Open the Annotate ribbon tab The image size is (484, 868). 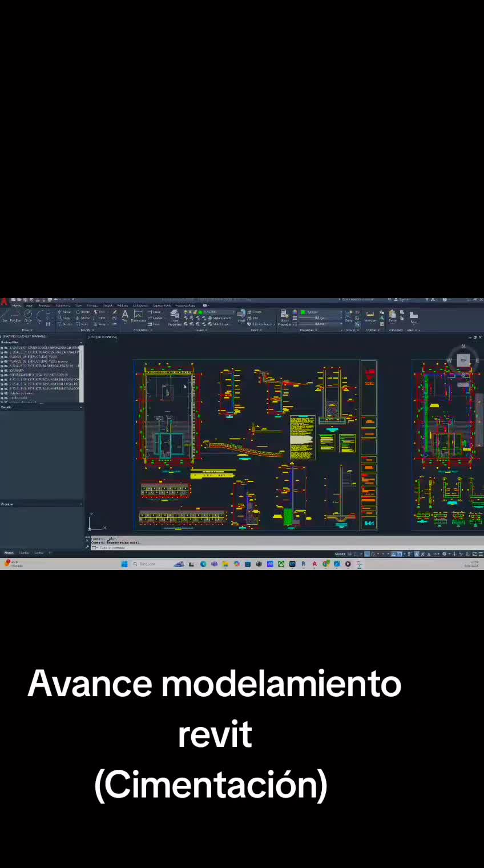[45, 306]
